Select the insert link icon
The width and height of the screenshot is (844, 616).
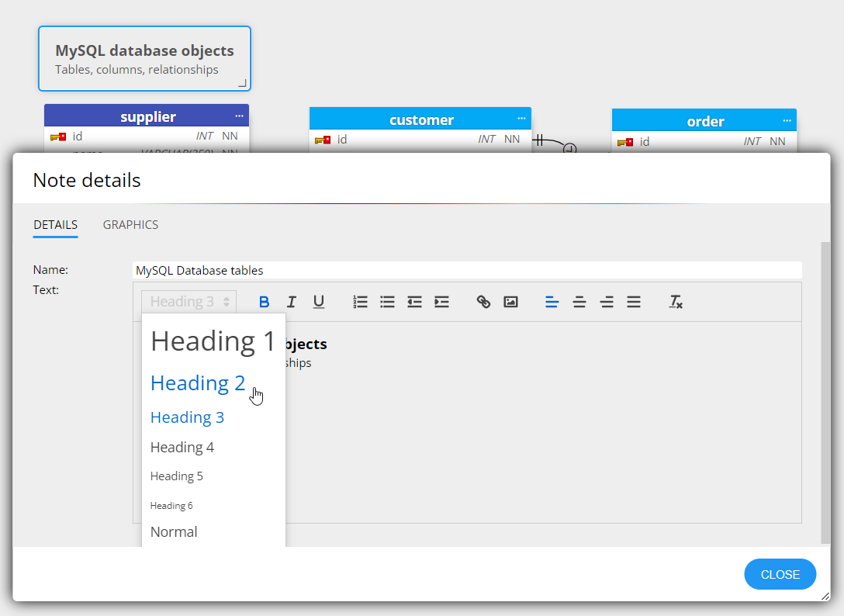[483, 302]
